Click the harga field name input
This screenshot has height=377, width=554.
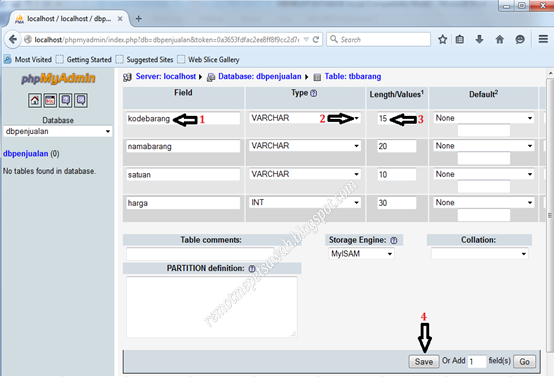(x=183, y=203)
